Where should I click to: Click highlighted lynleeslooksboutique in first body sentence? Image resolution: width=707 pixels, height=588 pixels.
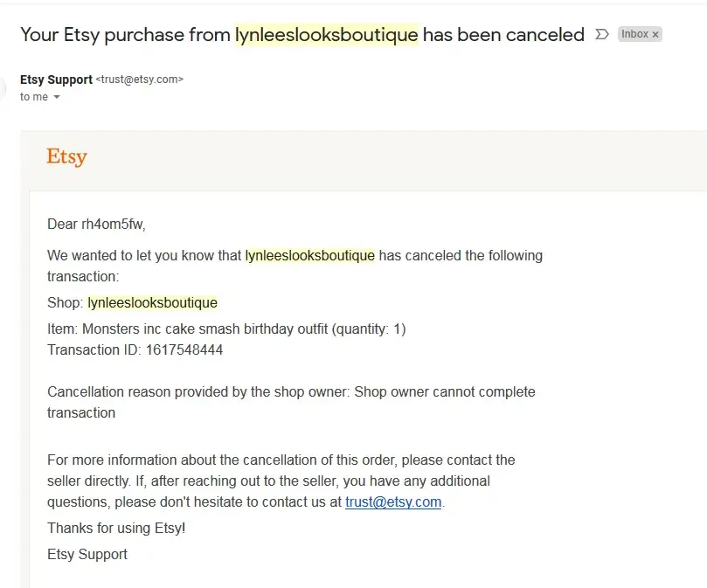tap(309, 256)
